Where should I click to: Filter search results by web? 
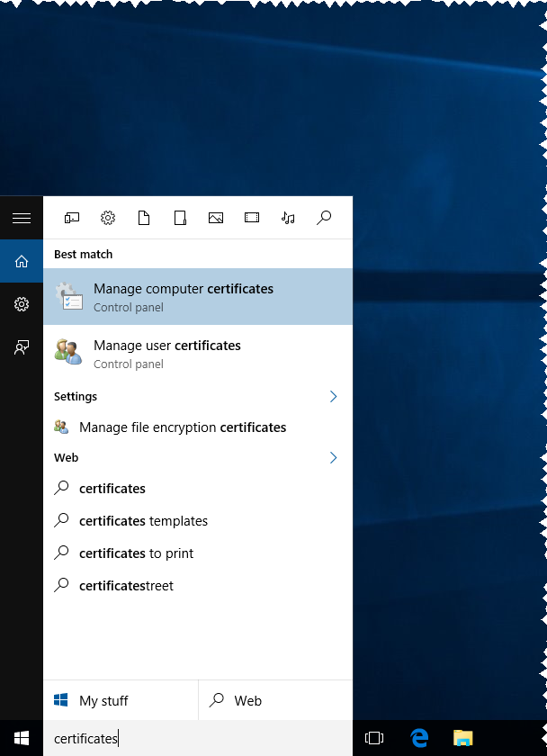[324, 218]
